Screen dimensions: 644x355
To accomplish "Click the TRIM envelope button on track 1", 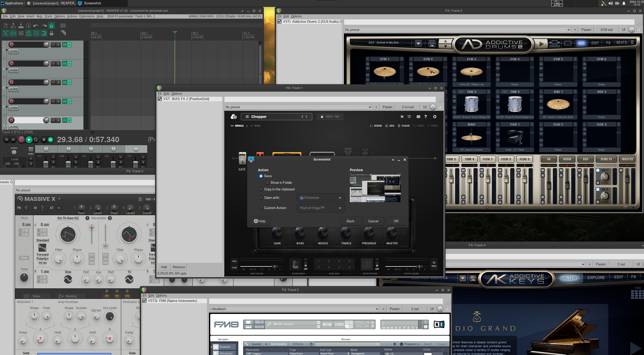I will click(x=14, y=51).
